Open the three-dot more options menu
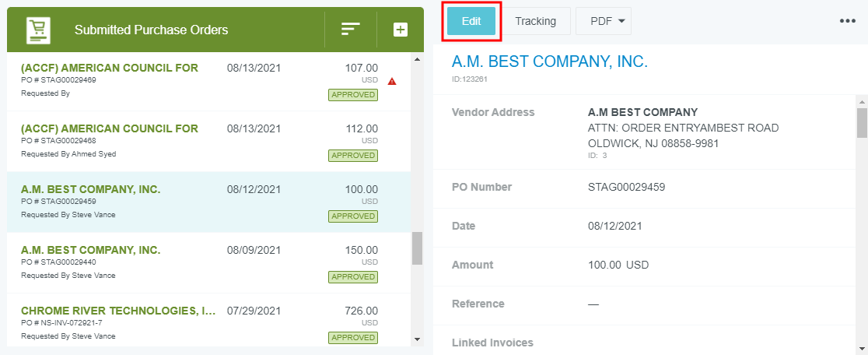The height and width of the screenshot is (355, 868). click(847, 21)
